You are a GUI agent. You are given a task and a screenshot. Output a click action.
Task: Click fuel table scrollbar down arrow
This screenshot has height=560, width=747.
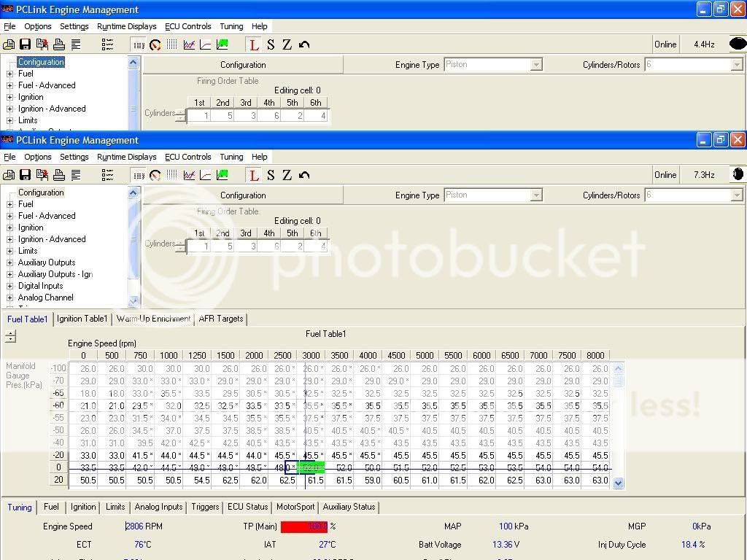[x=619, y=483]
